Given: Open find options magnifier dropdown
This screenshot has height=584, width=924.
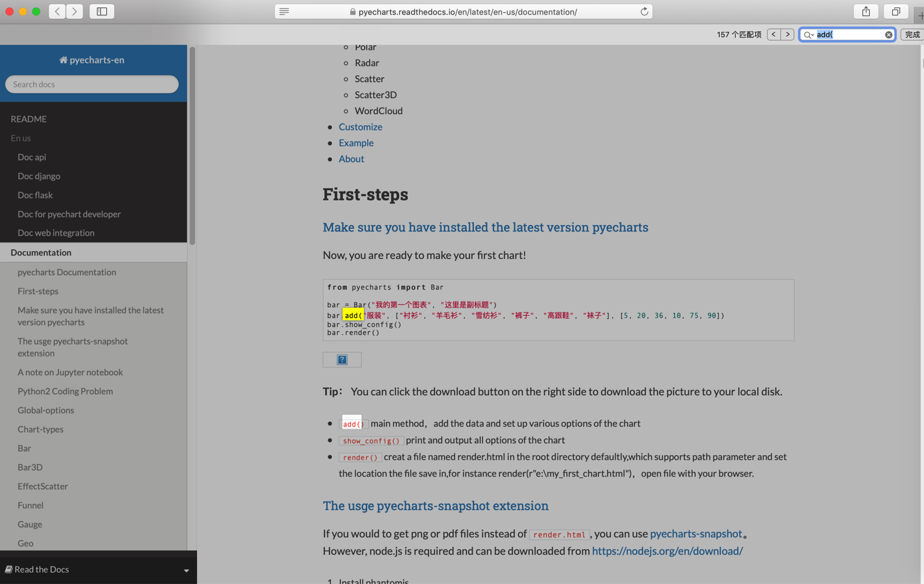Looking at the screenshot, I should tap(808, 35).
